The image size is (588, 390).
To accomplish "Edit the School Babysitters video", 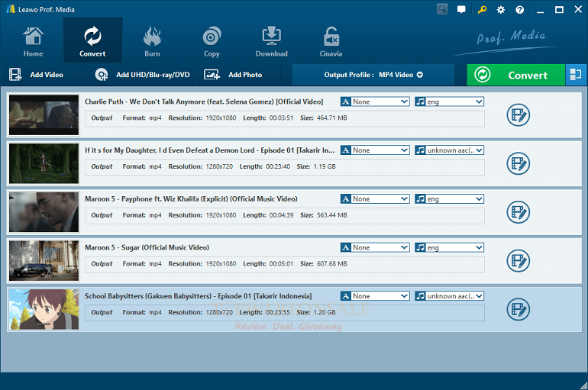I will pos(519,309).
